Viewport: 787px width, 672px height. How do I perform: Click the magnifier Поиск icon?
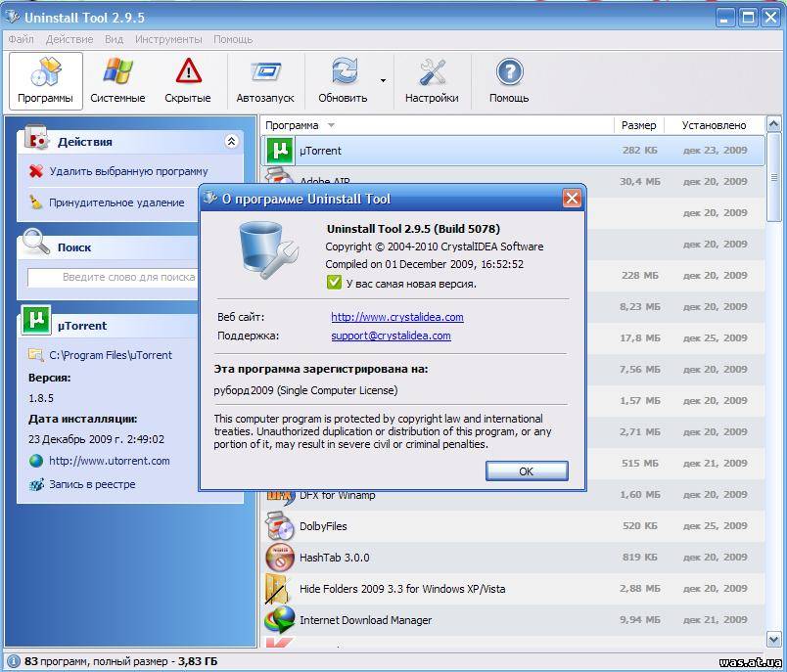[36, 242]
